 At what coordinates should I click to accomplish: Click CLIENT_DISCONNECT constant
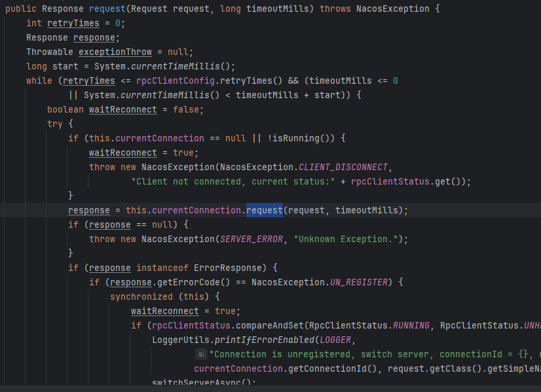[343, 168]
